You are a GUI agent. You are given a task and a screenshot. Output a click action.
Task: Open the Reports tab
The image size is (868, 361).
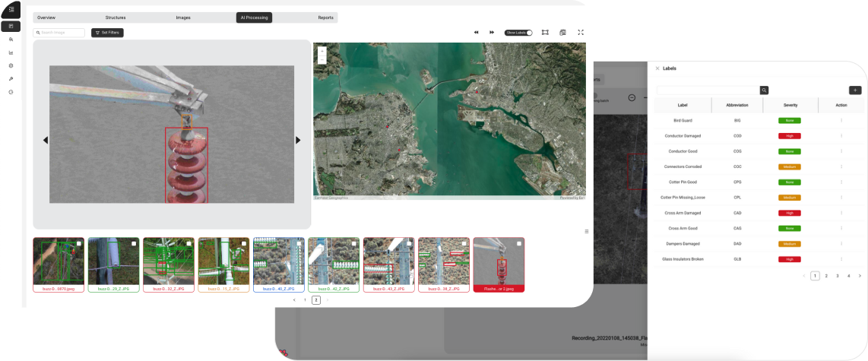point(325,17)
